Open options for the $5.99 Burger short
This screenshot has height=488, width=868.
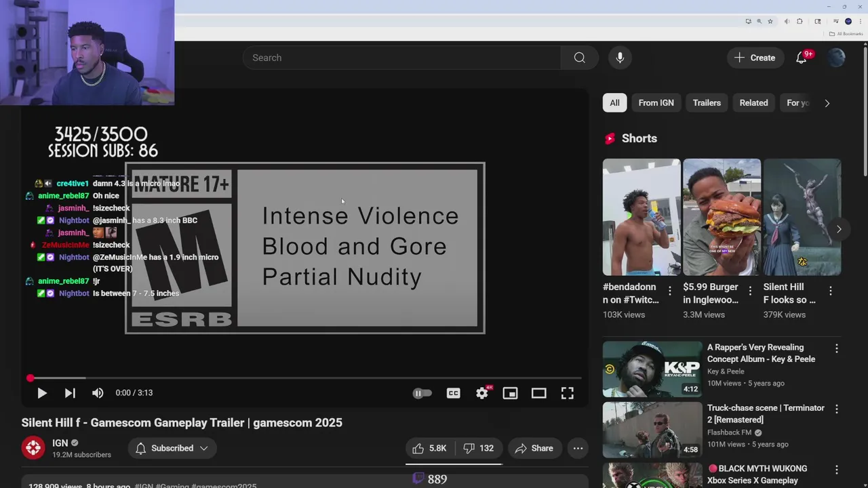(750, 291)
